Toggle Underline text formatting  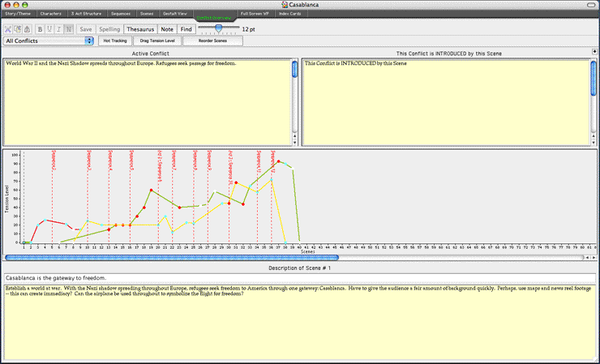pyautogui.click(x=50, y=29)
